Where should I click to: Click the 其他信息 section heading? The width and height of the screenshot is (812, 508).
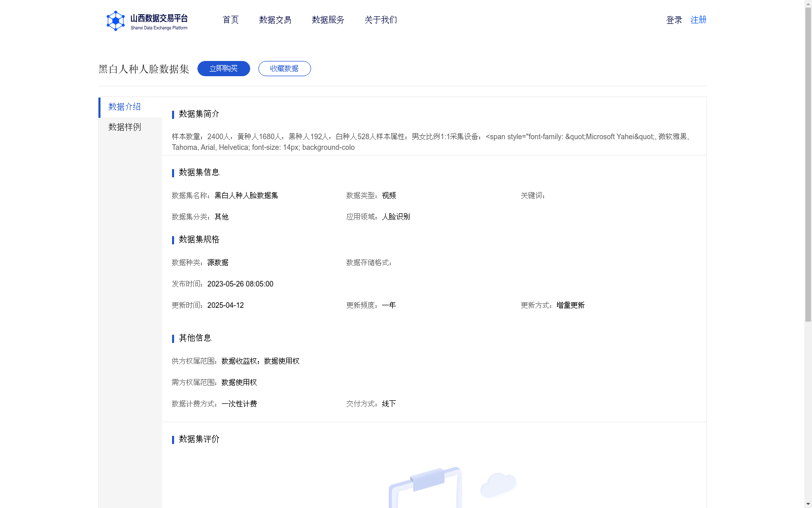pos(195,338)
